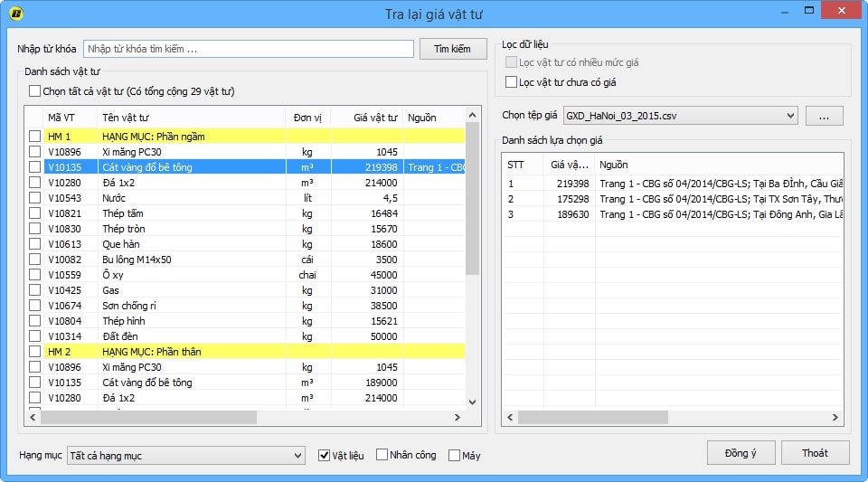Uncheck the 'Vật liệu' checkbox

[325, 455]
